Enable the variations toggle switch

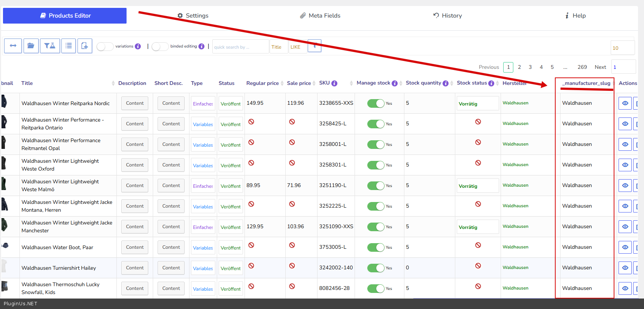pyautogui.click(x=105, y=46)
